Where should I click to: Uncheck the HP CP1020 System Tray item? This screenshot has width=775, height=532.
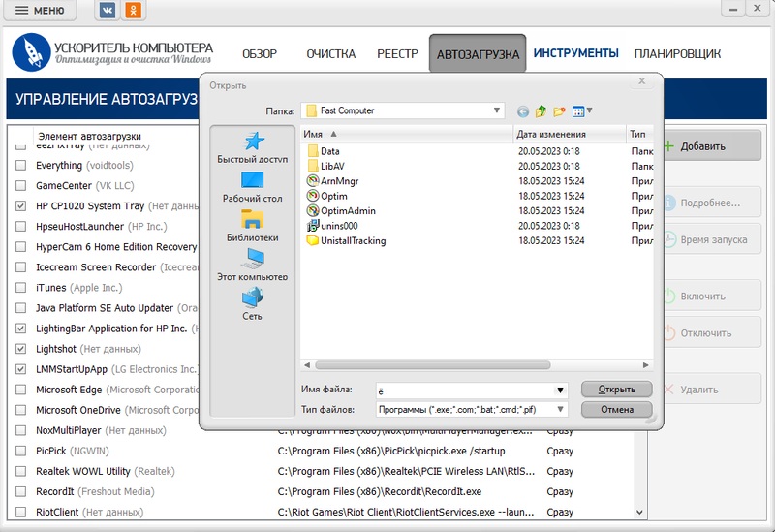pyautogui.click(x=21, y=206)
